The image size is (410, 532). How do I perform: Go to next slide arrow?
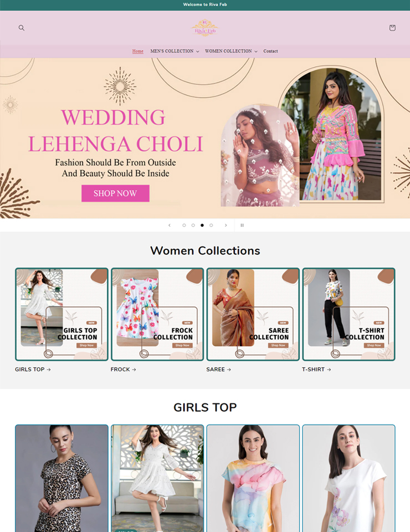(x=226, y=226)
